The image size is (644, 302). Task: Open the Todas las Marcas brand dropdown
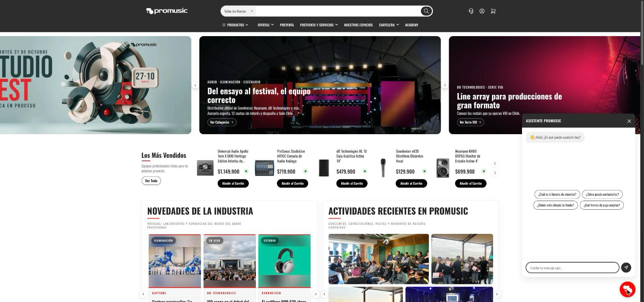[238, 11]
